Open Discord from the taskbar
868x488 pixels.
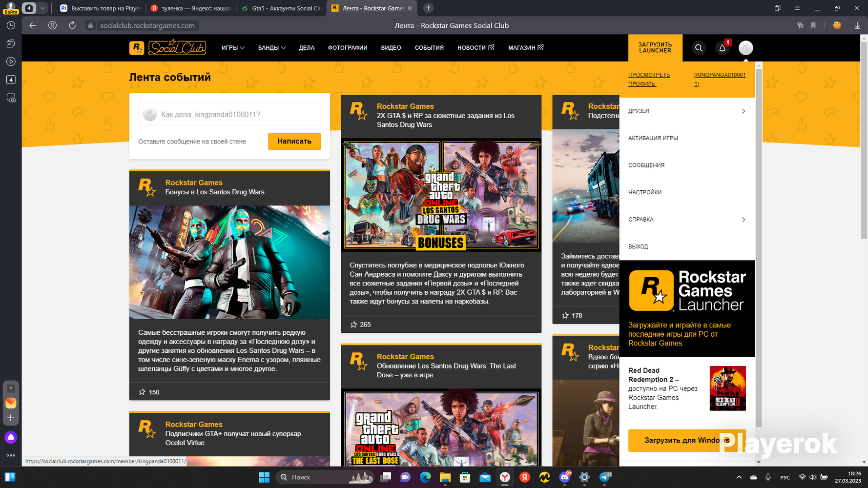pos(565,477)
